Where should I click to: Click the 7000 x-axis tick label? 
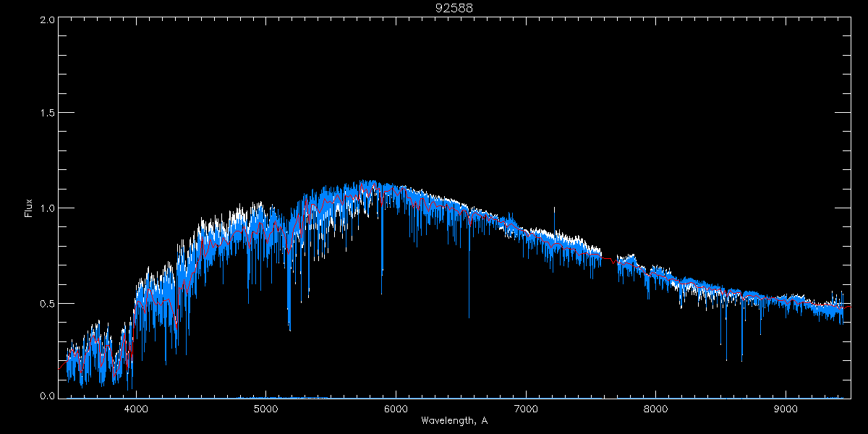[x=526, y=409]
